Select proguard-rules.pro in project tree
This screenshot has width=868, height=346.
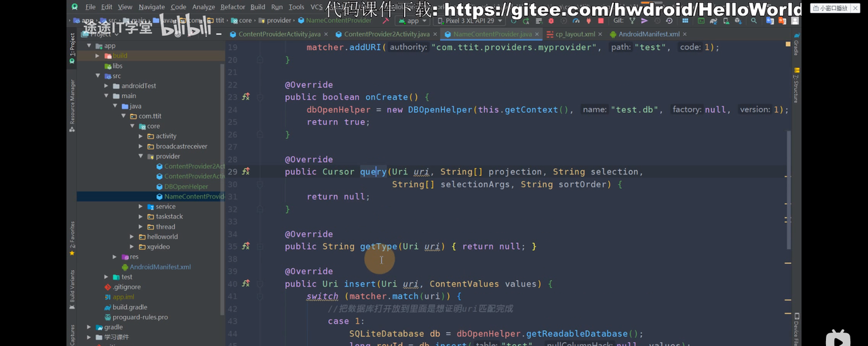[x=136, y=318]
